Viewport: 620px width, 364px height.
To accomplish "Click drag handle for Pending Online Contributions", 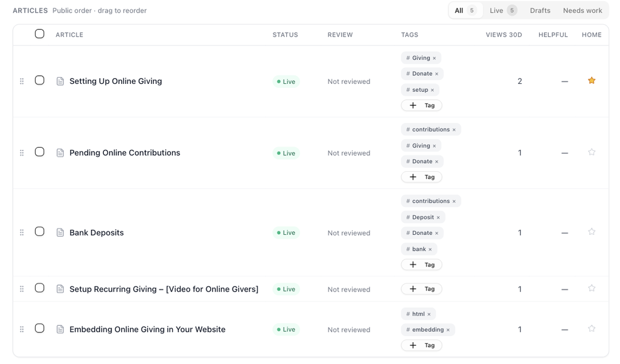I will 22,153.
